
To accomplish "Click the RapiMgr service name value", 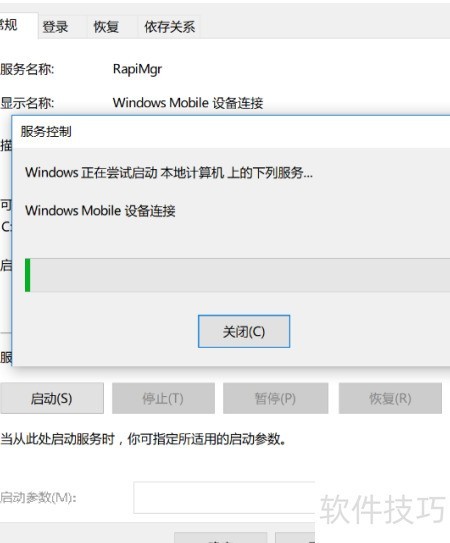I will (x=137, y=69).
